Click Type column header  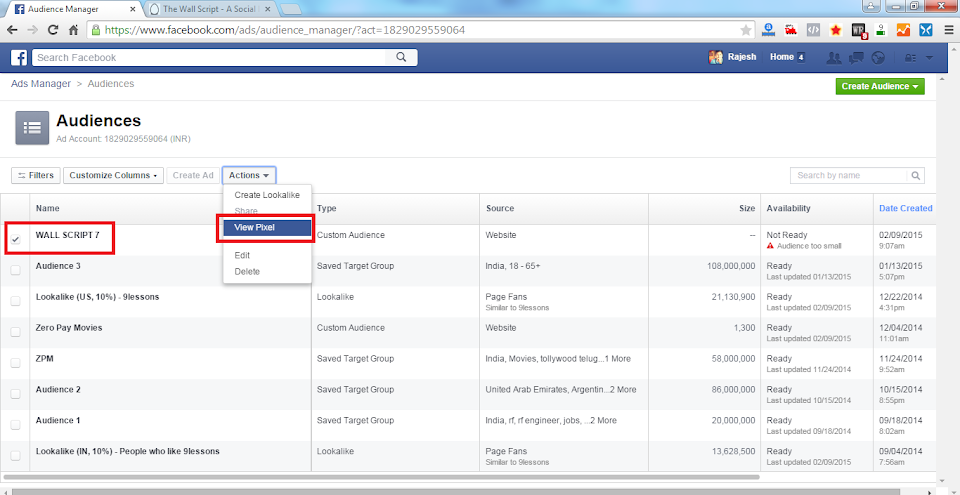[326, 208]
